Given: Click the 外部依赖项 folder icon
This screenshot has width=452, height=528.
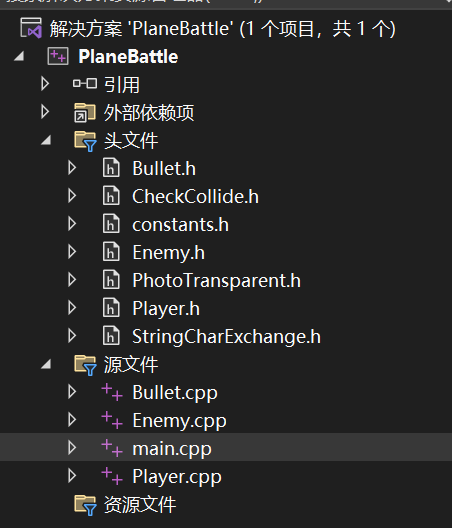Looking at the screenshot, I should (x=85, y=112).
